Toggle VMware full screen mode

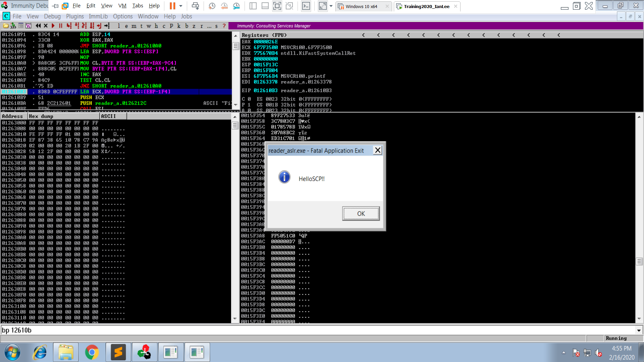coord(277,6)
